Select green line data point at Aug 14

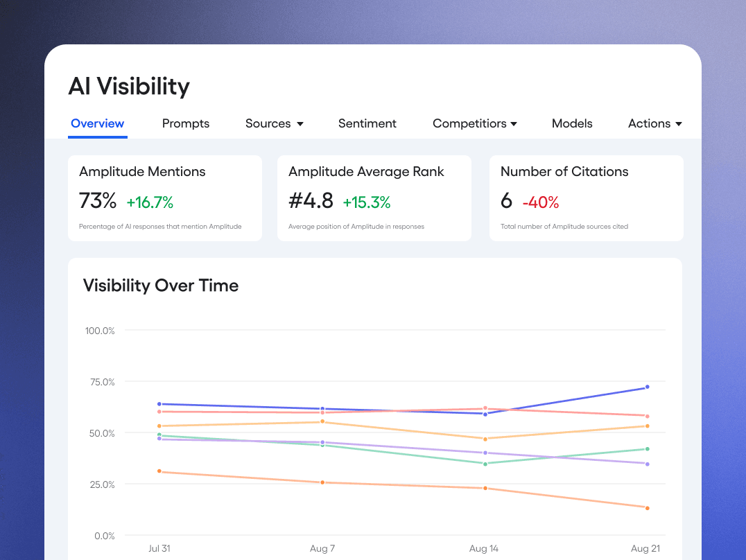tap(485, 464)
